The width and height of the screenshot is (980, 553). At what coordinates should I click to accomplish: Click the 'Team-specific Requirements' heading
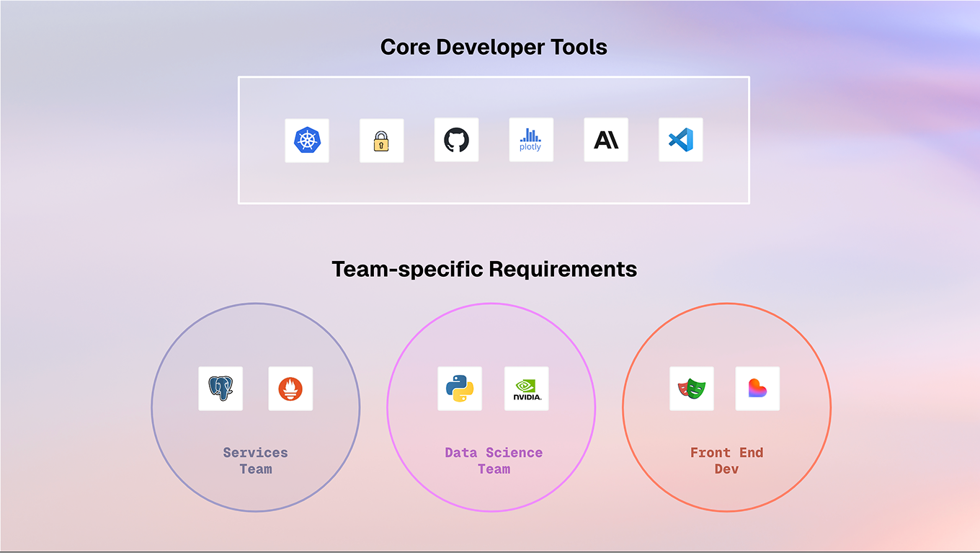484,270
